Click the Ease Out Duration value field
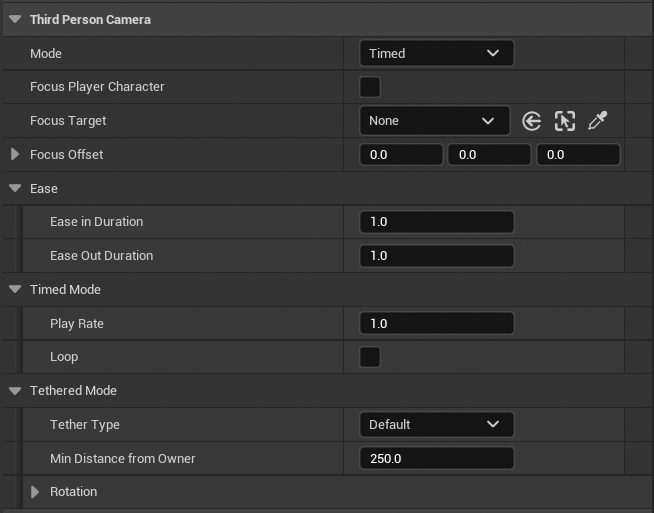This screenshot has height=513, width=654. (436, 256)
